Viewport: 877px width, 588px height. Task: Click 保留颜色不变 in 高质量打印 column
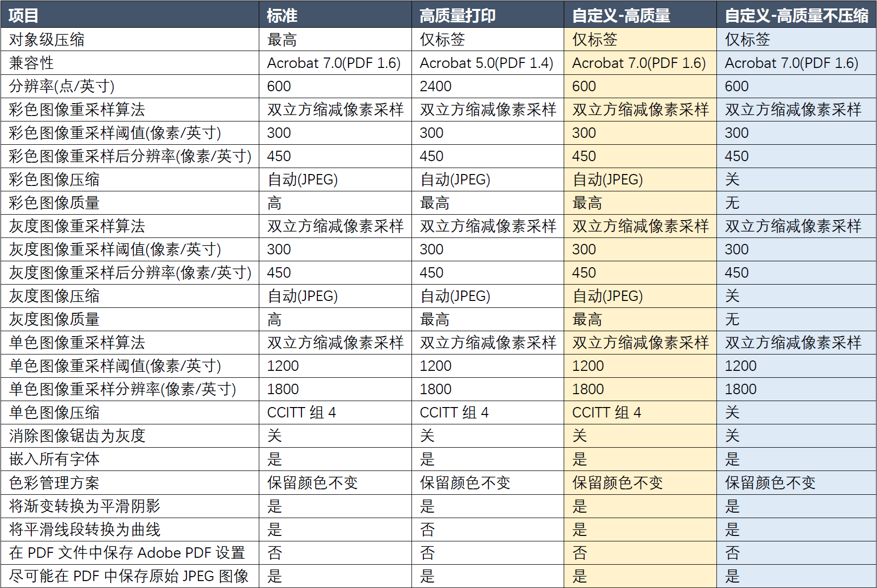click(465, 482)
